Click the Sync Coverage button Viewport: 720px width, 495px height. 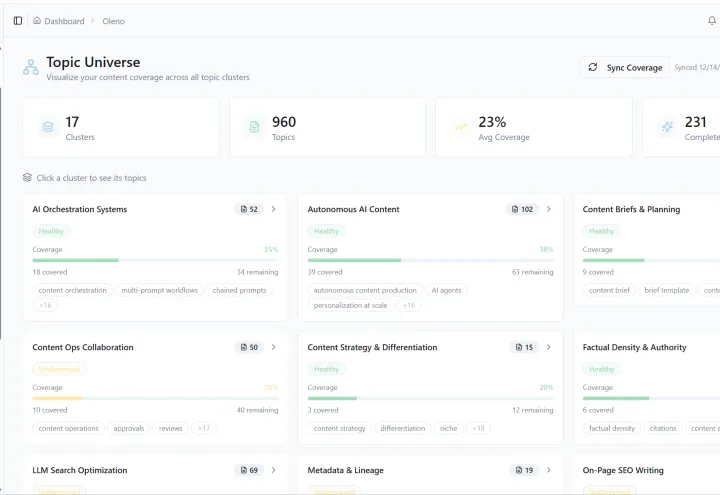625,68
